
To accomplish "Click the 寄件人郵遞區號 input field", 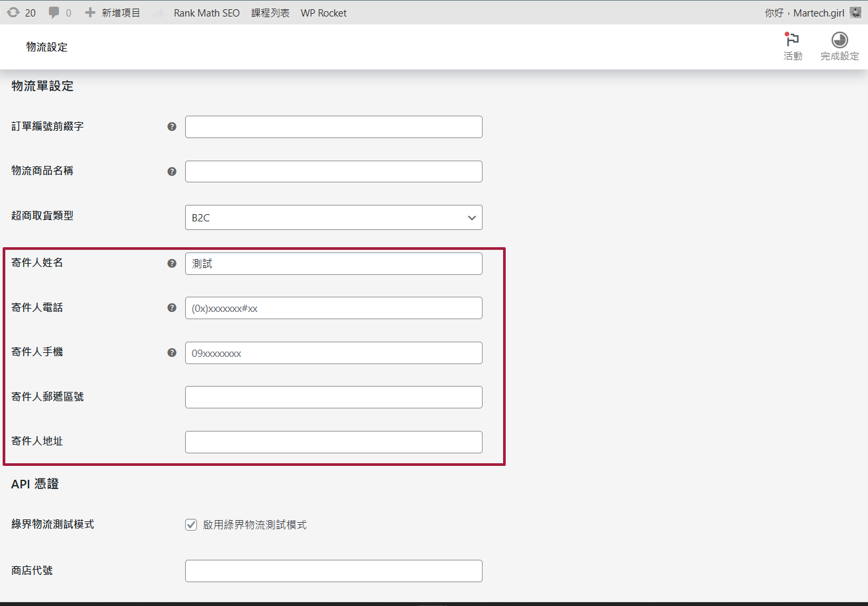I will [x=333, y=397].
